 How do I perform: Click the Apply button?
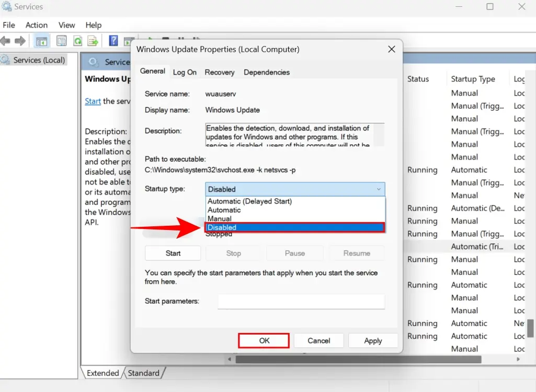click(x=373, y=340)
